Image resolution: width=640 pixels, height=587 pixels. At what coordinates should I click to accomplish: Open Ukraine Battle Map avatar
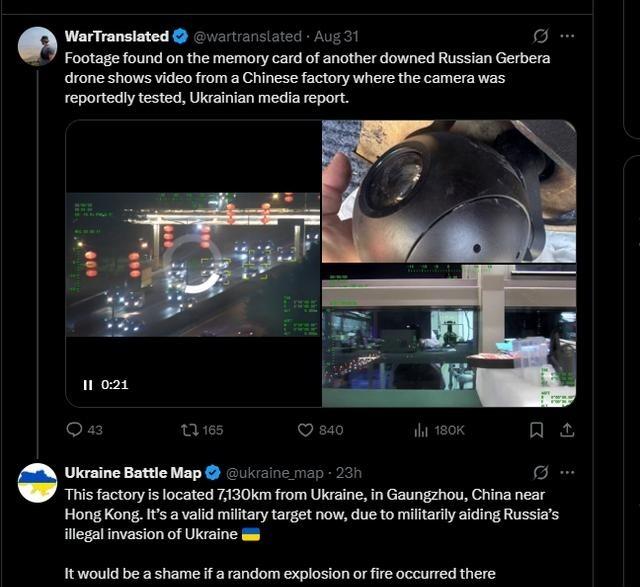click(37, 483)
